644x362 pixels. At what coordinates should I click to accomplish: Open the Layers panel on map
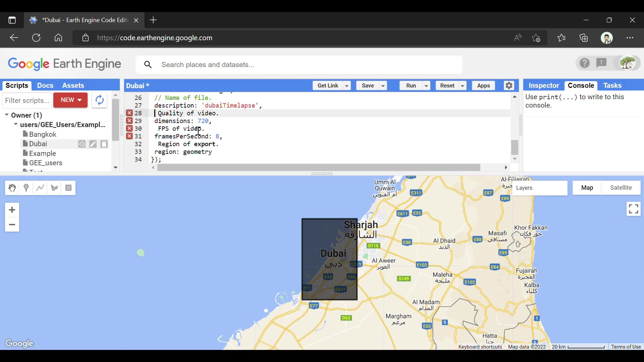(x=540, y=188)
